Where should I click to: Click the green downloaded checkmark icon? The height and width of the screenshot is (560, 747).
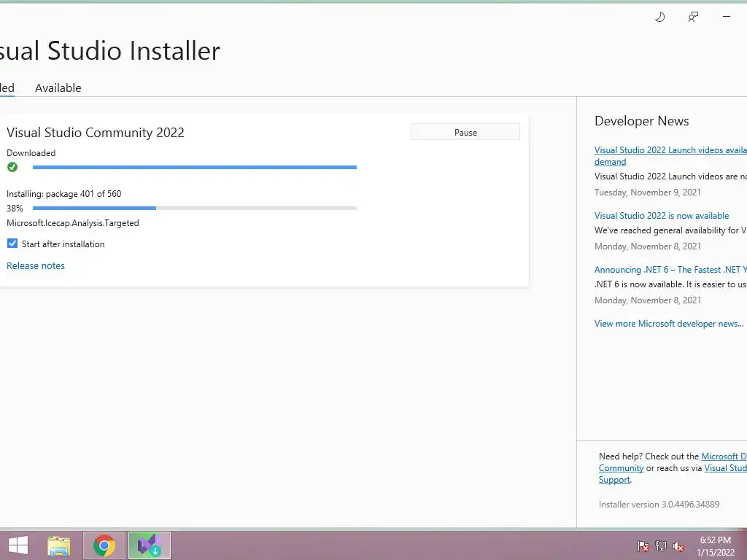pos(12,167)
